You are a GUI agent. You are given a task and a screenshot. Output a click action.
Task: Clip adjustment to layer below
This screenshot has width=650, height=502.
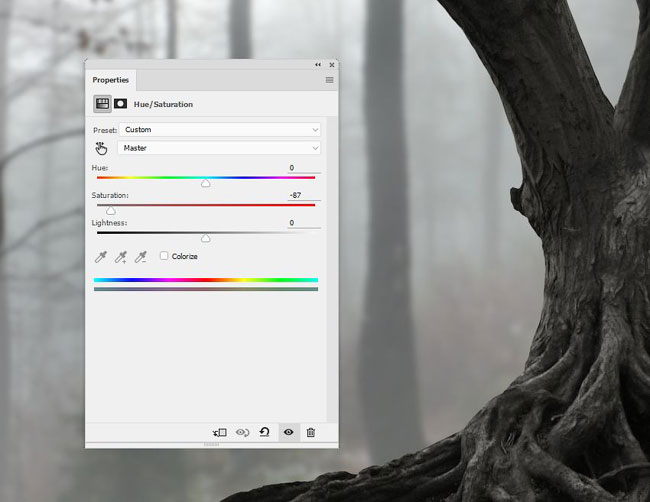[x=220, y=432]
